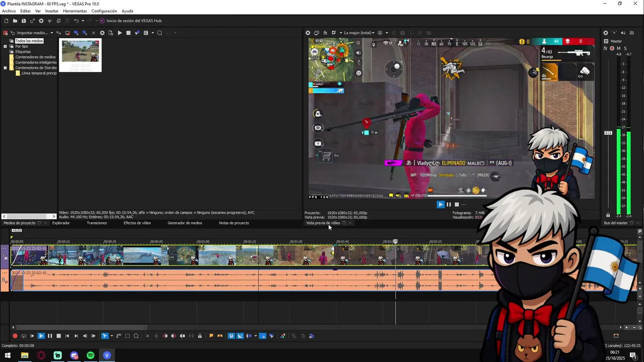Toggle Master bus solo (S)

(x=625, y=48)
